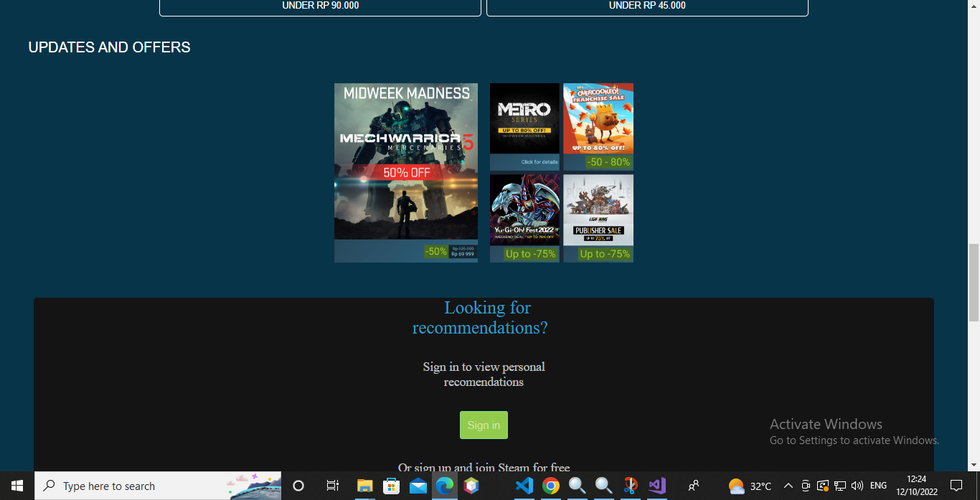Change the ENG input language
This screenshot has width=980, height=500.
(x=878, y=486)
